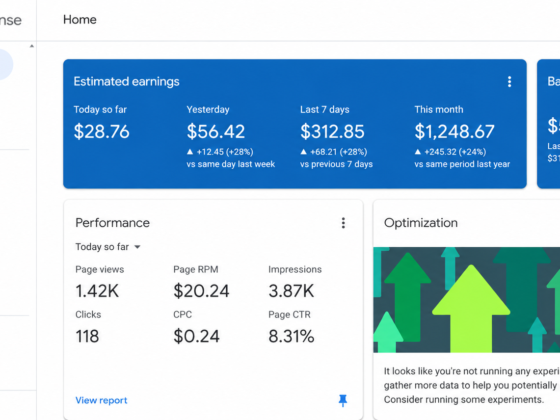
Task: Click 'vs same period last year' label
Action: [x=462, y=164]
